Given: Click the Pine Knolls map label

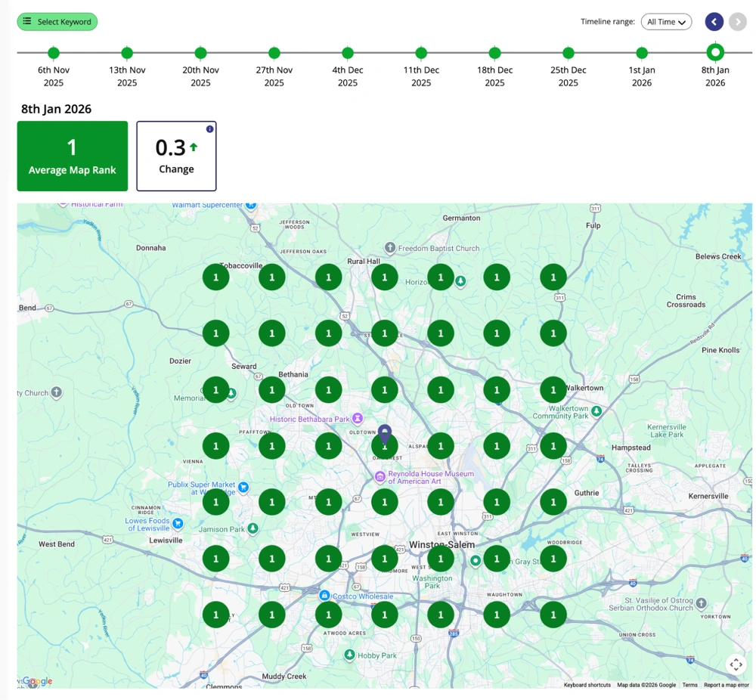Looking at the screenshot, I should (x=720, y=350).
